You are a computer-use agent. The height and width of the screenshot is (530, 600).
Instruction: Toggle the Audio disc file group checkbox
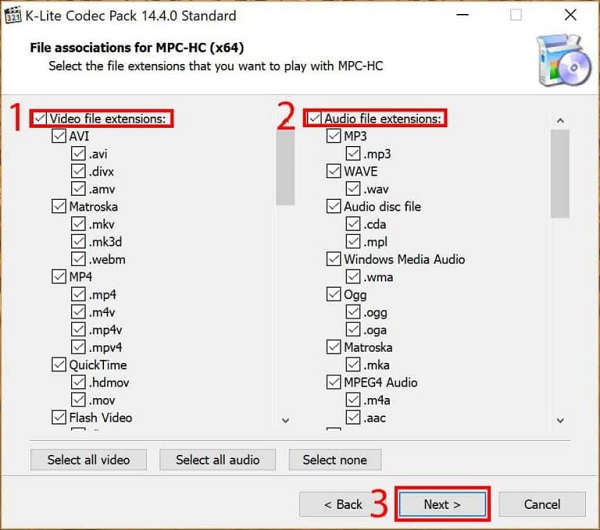pos(334,206)
